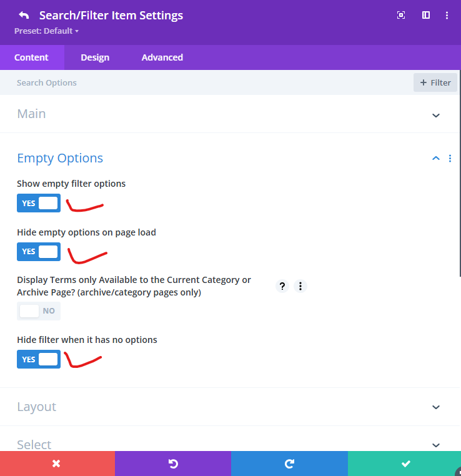The width and height of the screenshot is (461, 476).
Task: Click the blue redo button
Action: [x=289, y=464]
